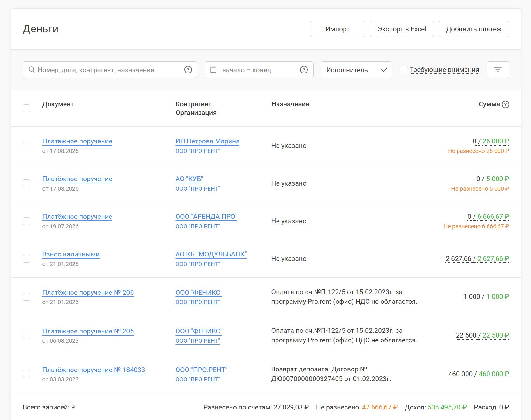Click the 2 627,66 / 2 627,66 ₽ amount
531x420 pixels.
point(477,259)
